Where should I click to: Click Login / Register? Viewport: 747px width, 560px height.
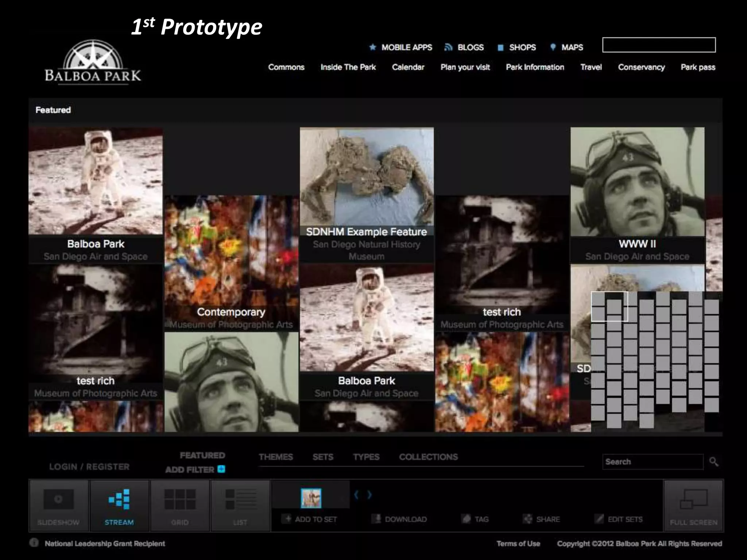tap(89, 467)
